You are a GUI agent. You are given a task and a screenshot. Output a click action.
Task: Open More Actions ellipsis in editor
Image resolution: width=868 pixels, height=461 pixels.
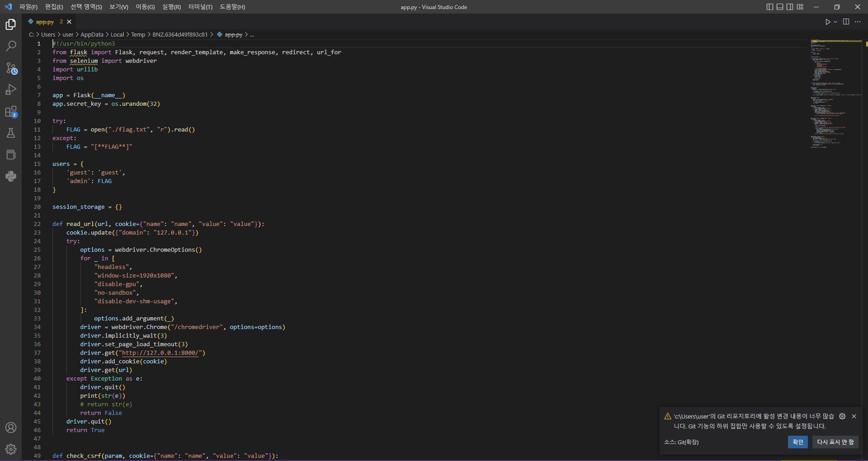858,22
